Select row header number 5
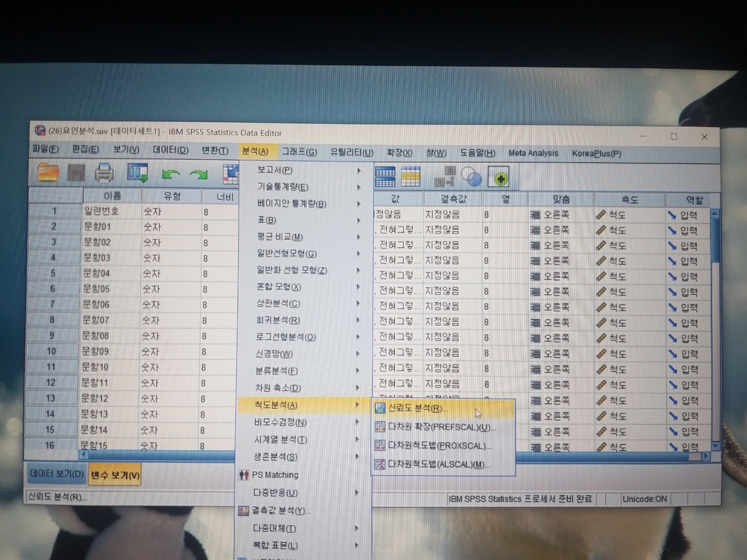The height and width of the screenshot is (560, 747). coord(53,273)
